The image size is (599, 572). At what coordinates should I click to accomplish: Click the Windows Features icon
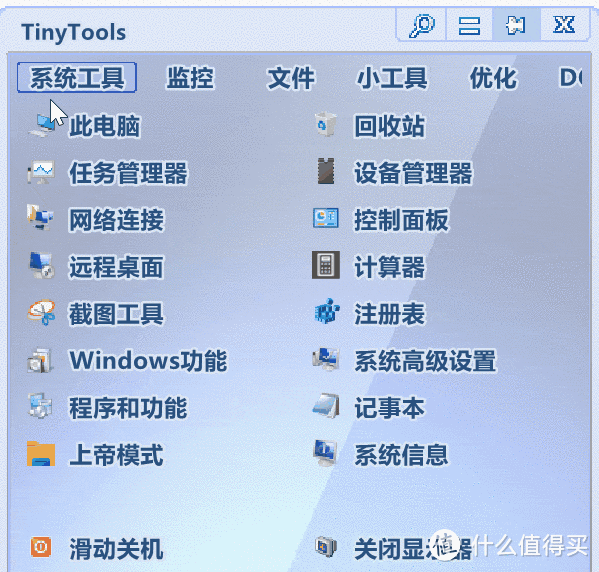tap(40, 360)
